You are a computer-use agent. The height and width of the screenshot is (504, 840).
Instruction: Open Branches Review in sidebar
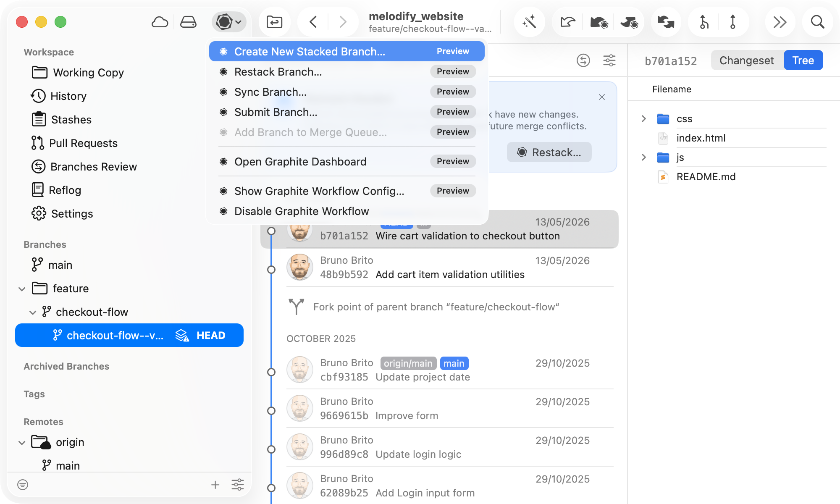tap(129, 167)
